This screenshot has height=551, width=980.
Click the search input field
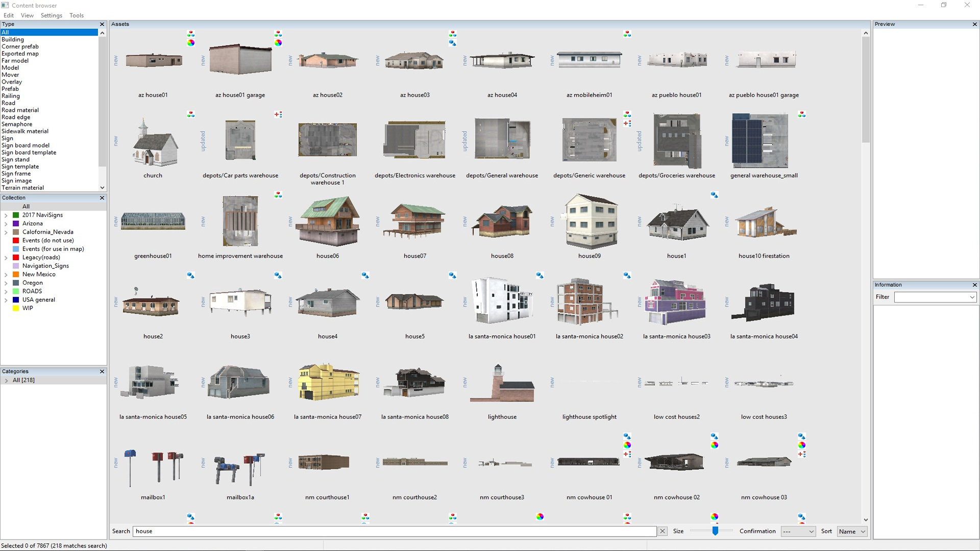(x=395, y=531)
